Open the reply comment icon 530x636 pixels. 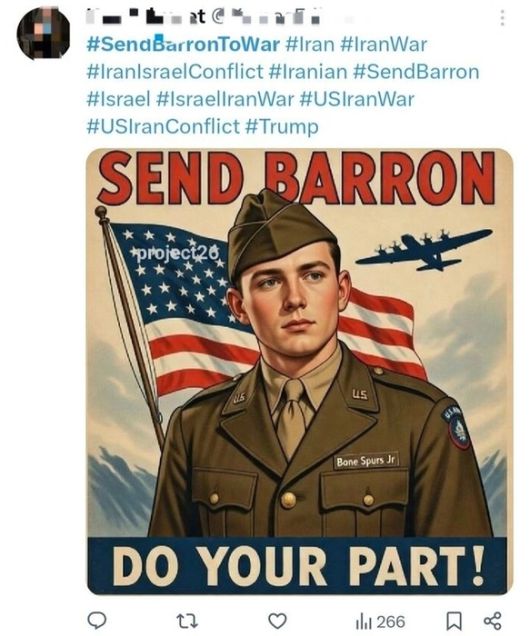tap(97, 621)
